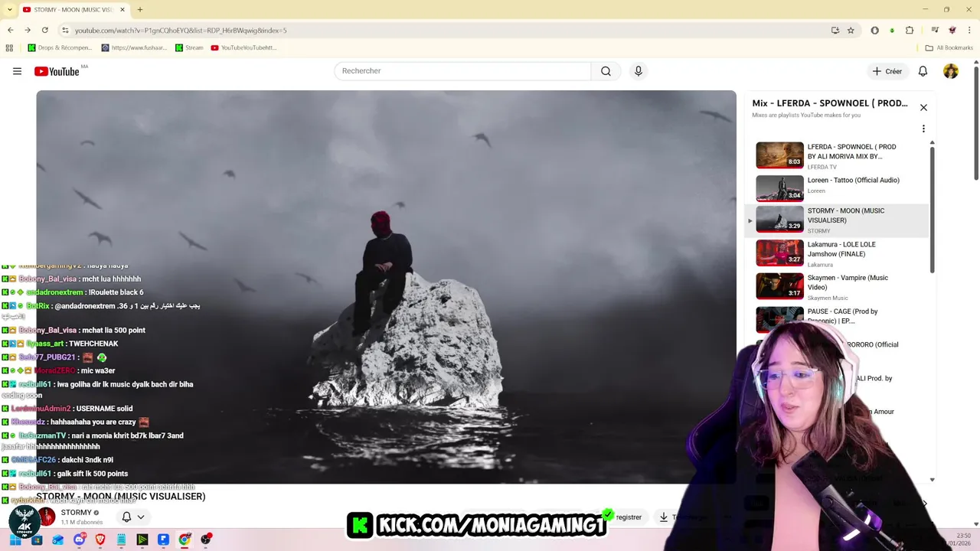Image resolution: width=980 pixels, height=551 pixels.
Task: Start voice search with the microphone icon
Action: 639,71
